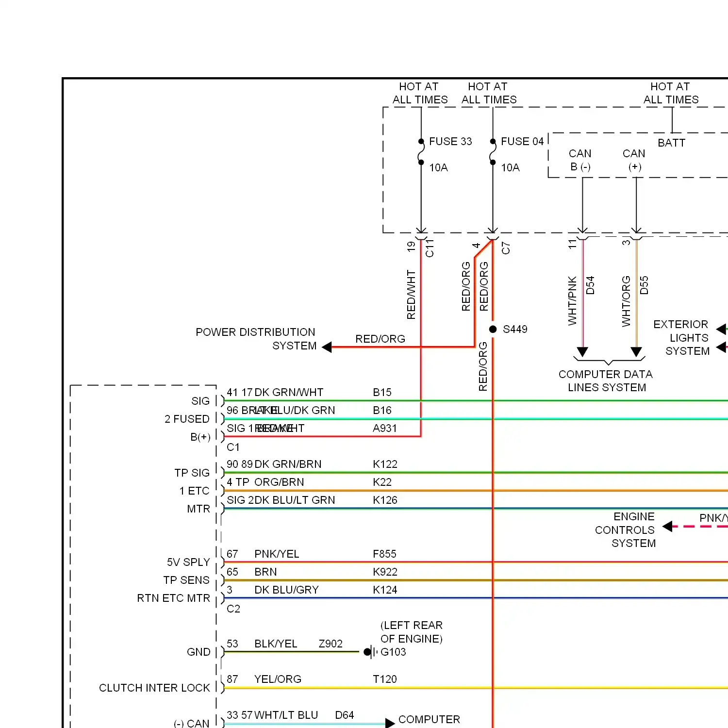
Task: Click the WHT/PNK vertical wire label
Action: pyautogui.click(x=572, y=301)
